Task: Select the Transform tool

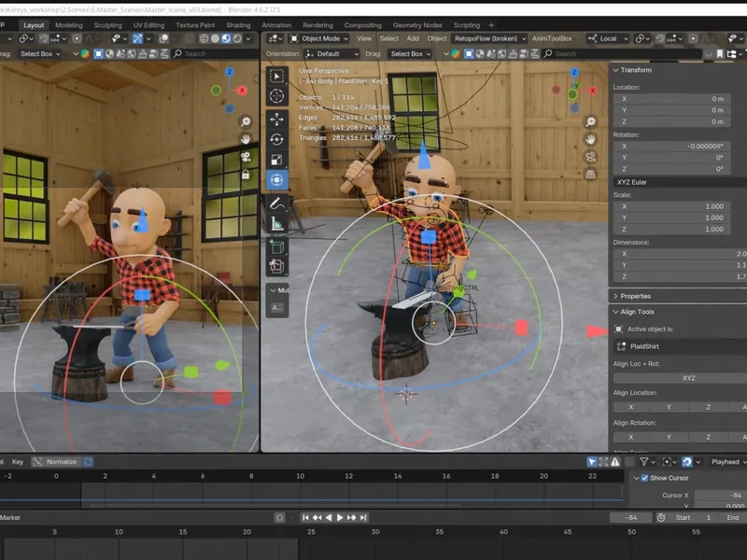Action: click(x=276, y=180)
